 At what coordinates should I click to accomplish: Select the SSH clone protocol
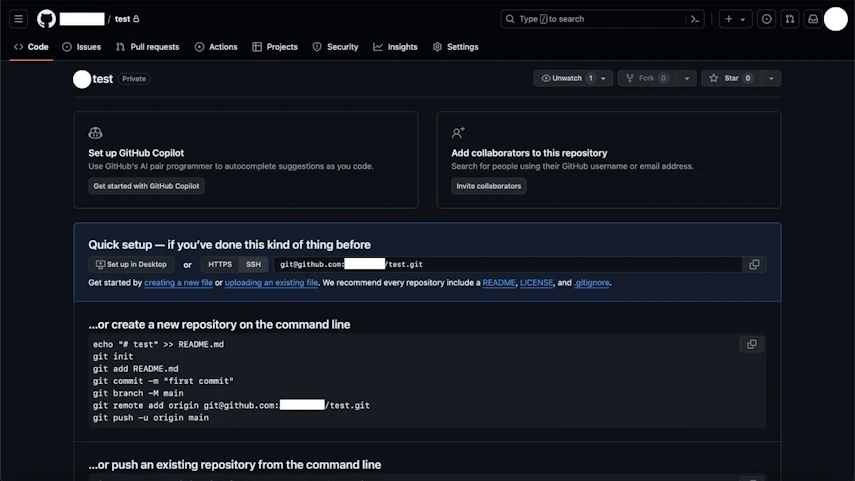click(254, 264)
